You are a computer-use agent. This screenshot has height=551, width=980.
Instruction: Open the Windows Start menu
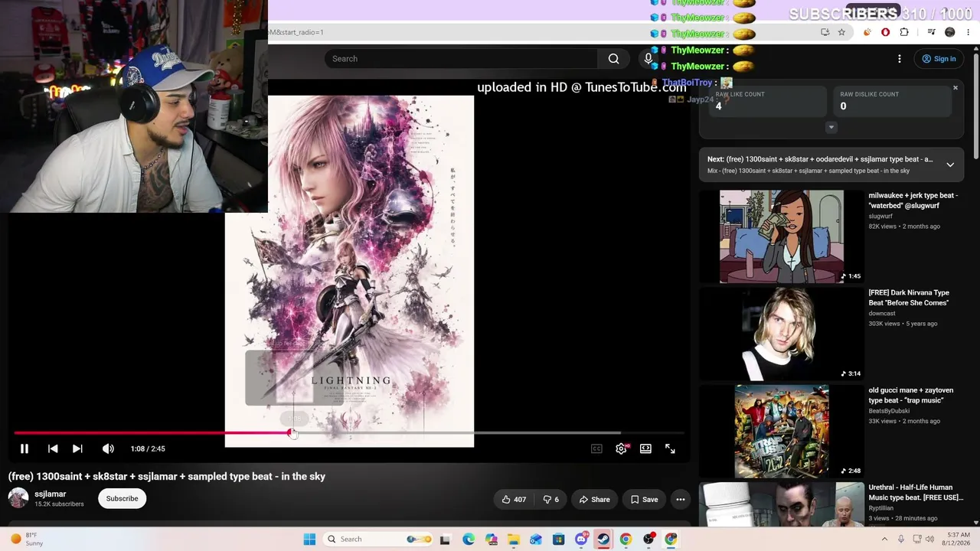309,540
